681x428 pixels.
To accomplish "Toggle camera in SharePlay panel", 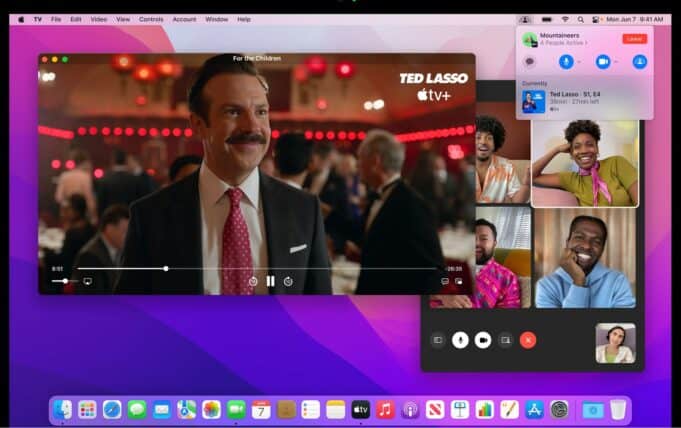I will point(603,62).
